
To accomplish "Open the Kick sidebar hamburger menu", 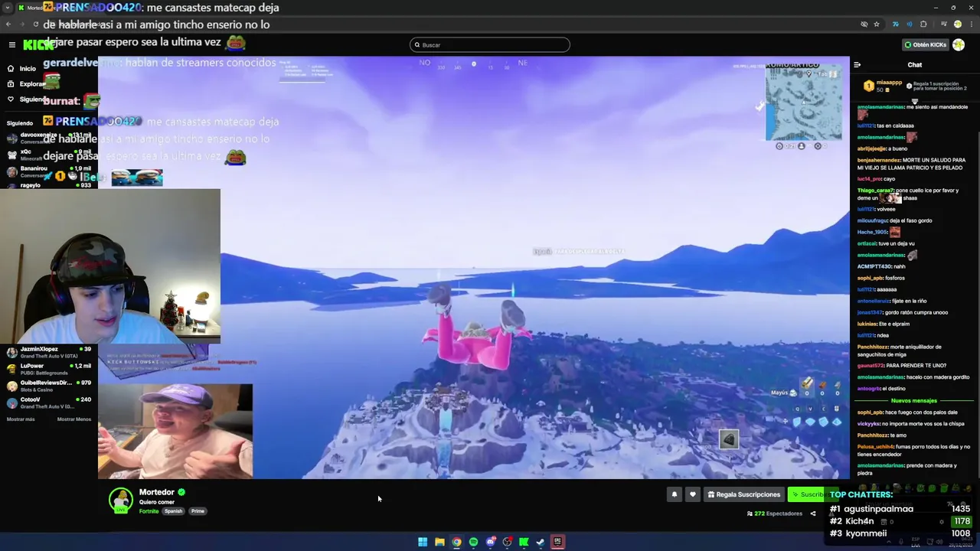I will 12,45.
